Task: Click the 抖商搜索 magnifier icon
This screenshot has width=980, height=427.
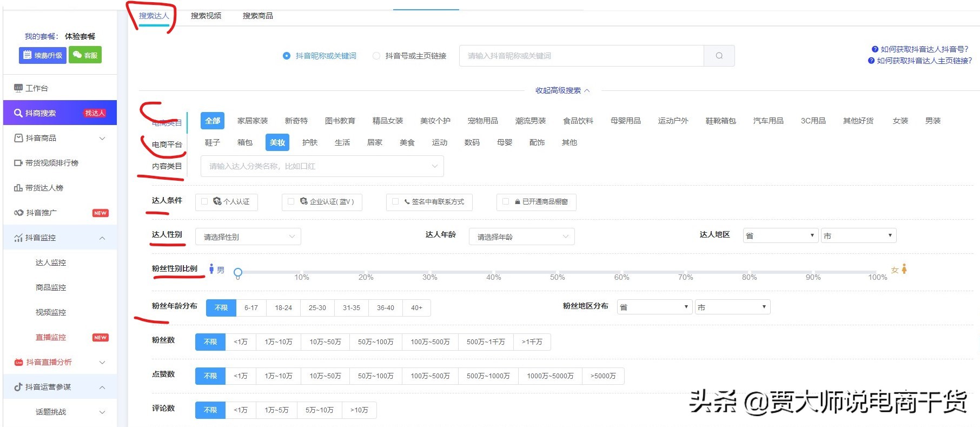Action: 18,113
